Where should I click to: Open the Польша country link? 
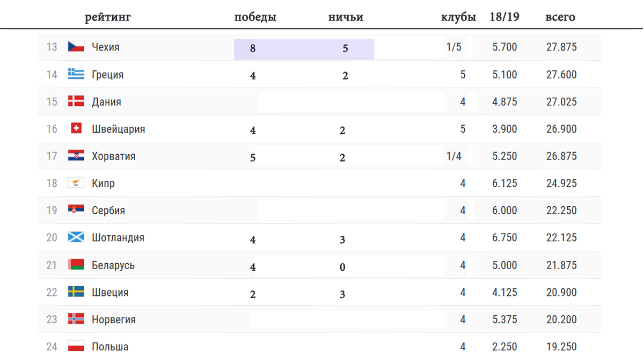coord(110,346)
